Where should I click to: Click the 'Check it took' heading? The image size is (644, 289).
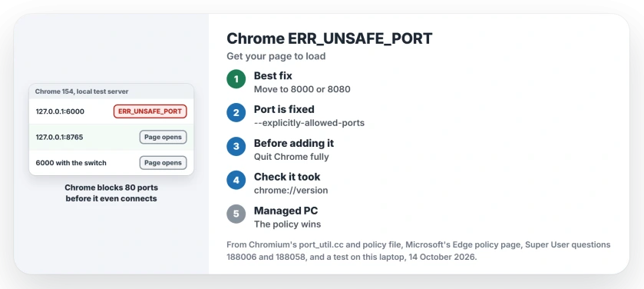(287, 177)
